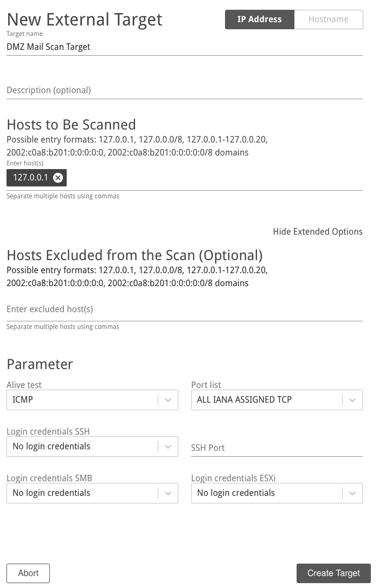Select the ALL IANA ASSIGNED TCP box
The image size is (379, 588).
[277, 400]
